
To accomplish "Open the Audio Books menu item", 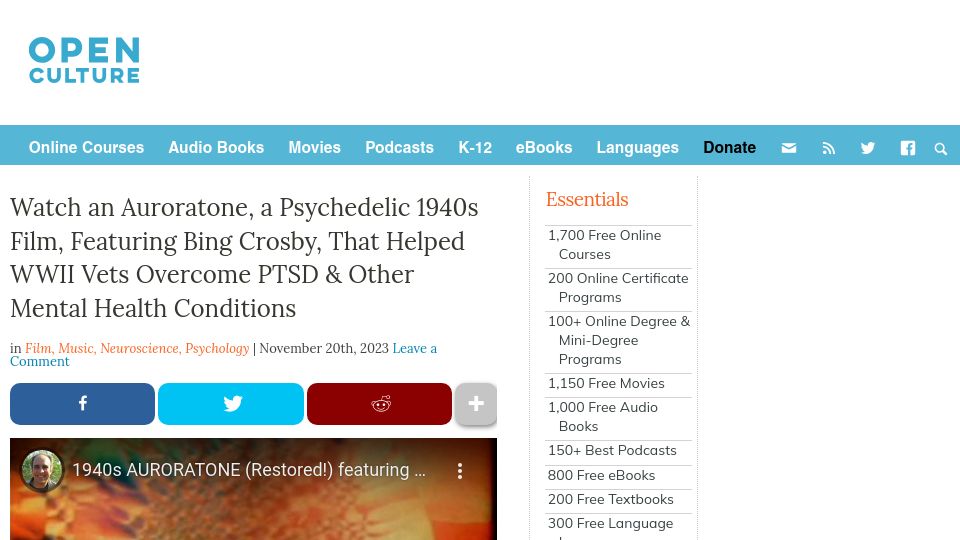I will (216, 148).
